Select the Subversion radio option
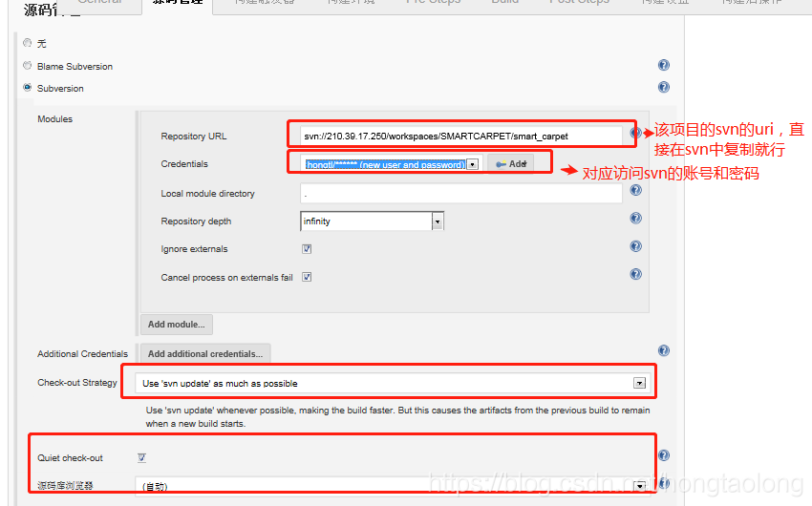 28,88
